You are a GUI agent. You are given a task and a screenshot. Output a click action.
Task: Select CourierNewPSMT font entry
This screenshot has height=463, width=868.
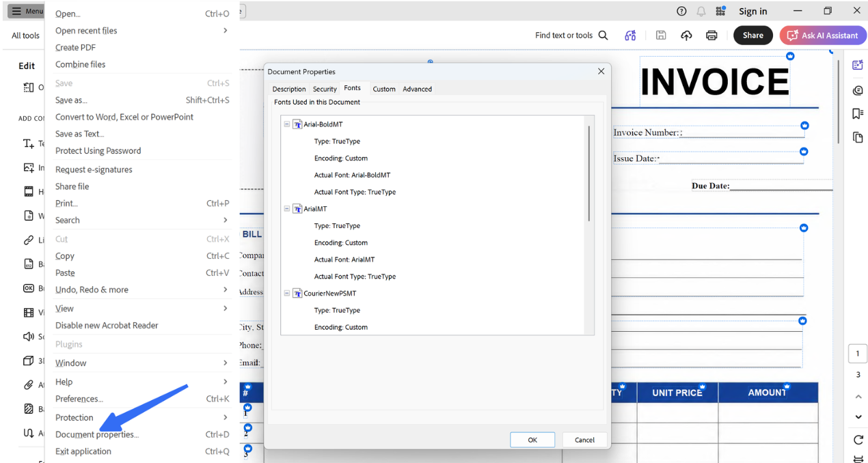(x=330, y=293)
